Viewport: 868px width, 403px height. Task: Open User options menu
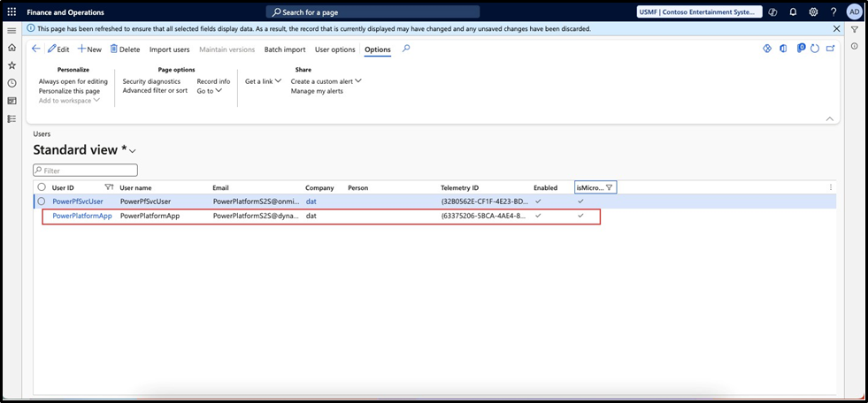pyautogui.click(x=335, y=49)
